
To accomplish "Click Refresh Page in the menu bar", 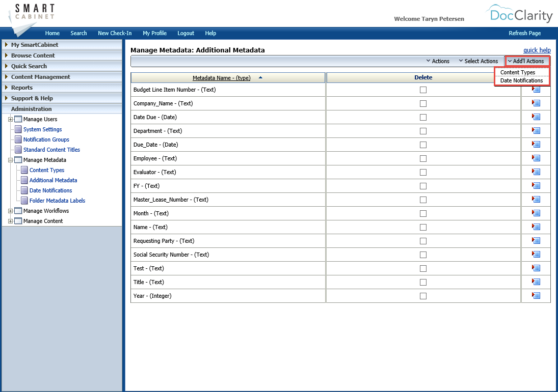I will pyautogui.click(x=524, y=33).
